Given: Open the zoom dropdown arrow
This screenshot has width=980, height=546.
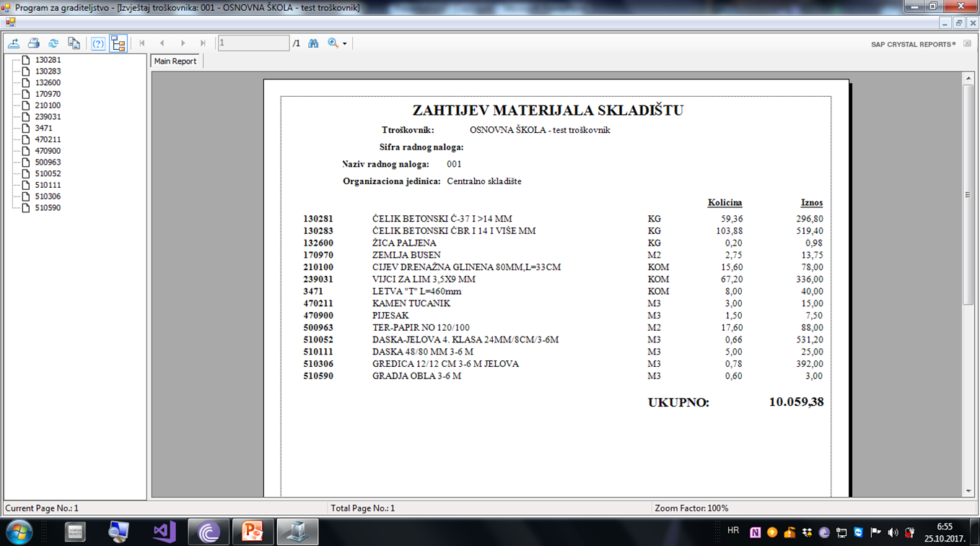Looking at the screenshot, I should 344,44.
